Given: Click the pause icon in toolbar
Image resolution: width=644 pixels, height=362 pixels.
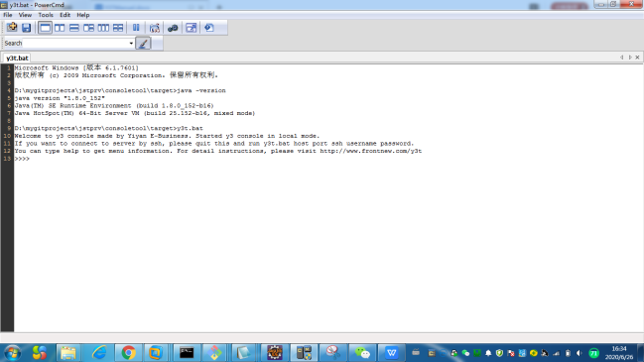Looking at the screenshot, I should point(136,28).
